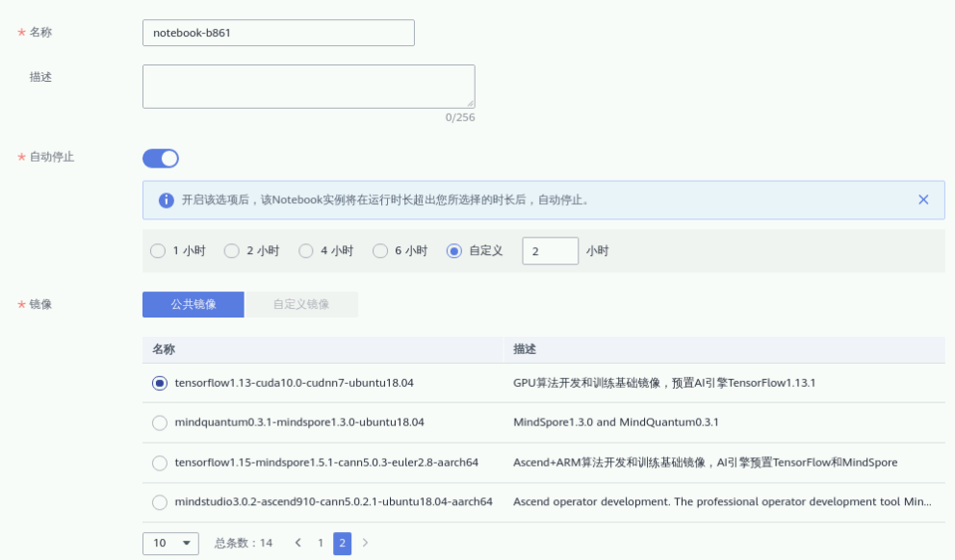Go to previous page with left chevron
The width and height of the screenshot is (955, 560).
click(x=298, y=543)
